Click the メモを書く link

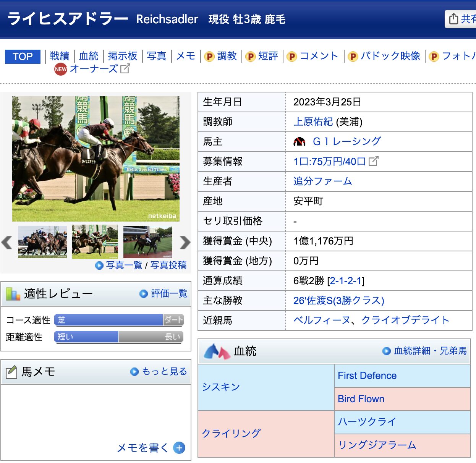click(142, 448)
